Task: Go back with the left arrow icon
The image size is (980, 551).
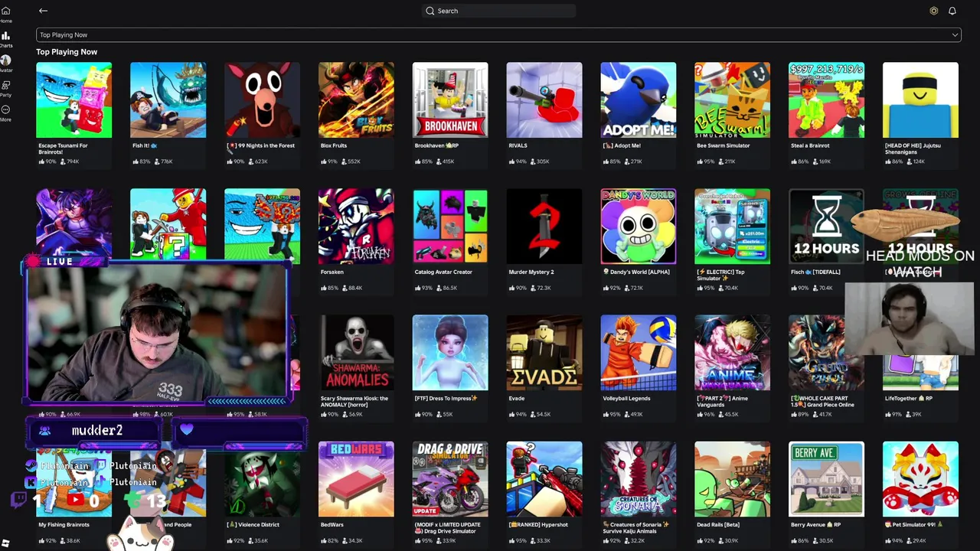Action: pos(43,11)
